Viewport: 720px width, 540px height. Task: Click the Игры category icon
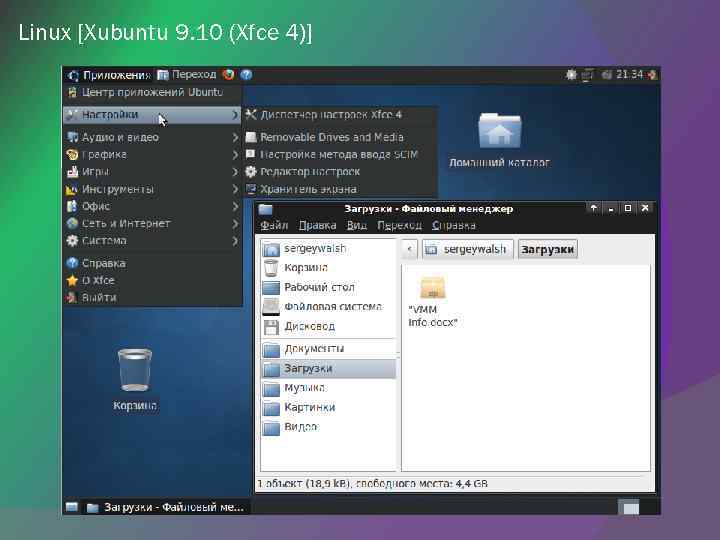(72, 172)
